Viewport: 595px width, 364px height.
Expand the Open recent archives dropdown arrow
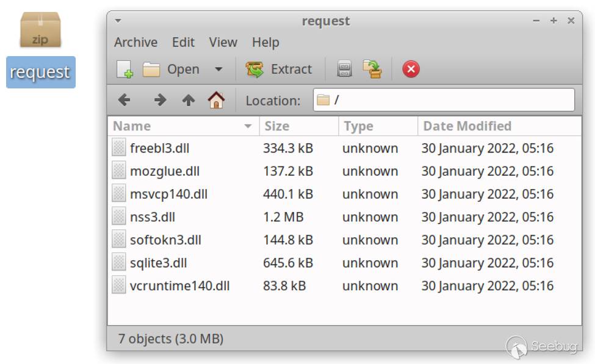(x=218, y=70)
